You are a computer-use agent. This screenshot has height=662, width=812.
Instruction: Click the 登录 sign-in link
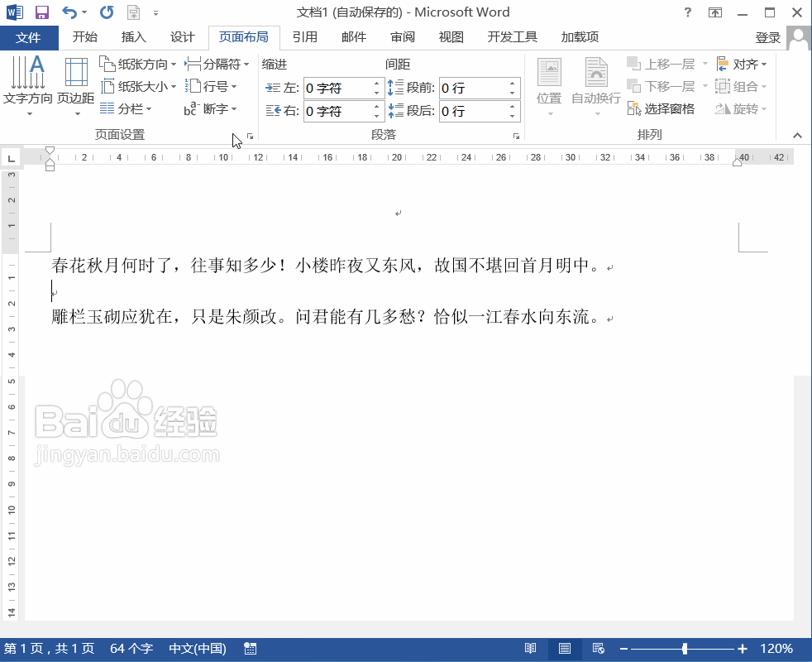tap(769, 36)
